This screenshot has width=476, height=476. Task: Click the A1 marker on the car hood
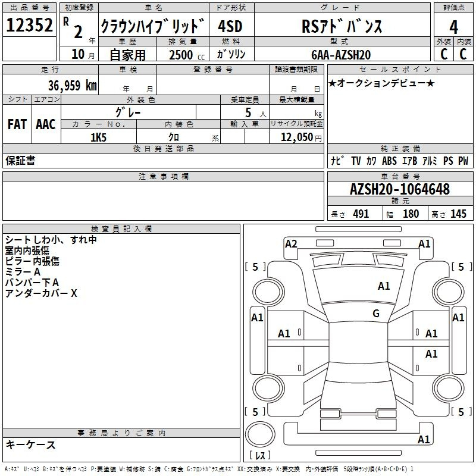coord(384,286)
